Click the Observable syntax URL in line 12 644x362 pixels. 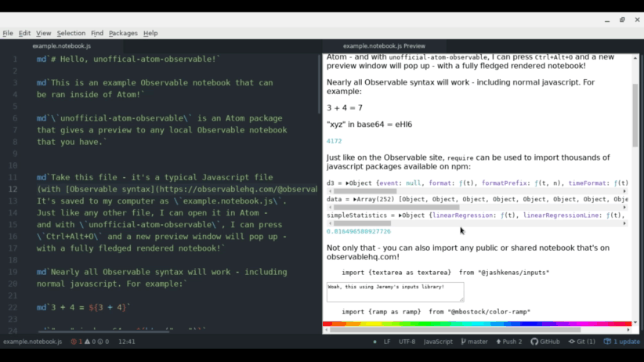pos(238,189)
